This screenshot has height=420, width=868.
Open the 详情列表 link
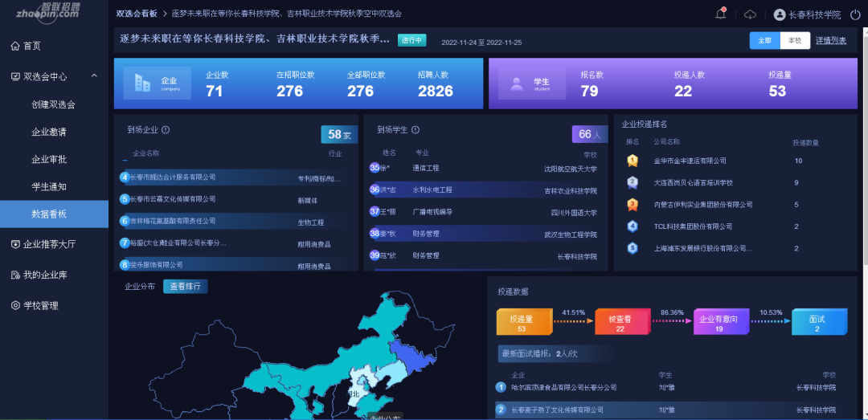click(x=831, y=41)
